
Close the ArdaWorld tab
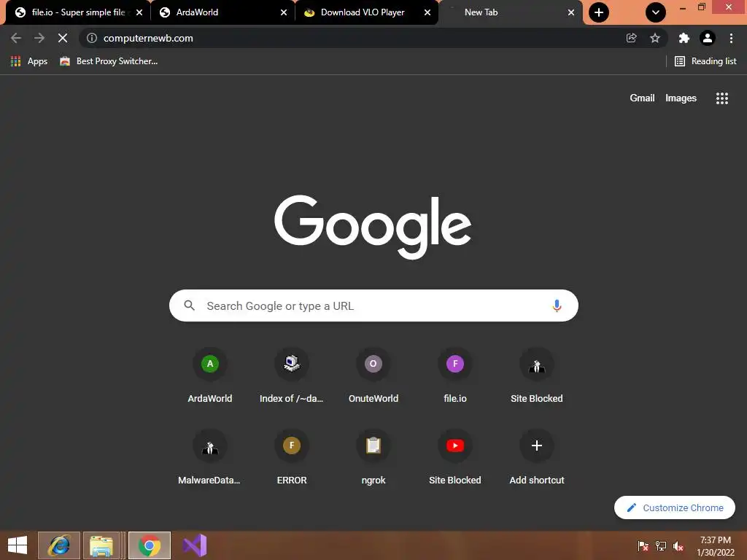[x=284, y=12]
